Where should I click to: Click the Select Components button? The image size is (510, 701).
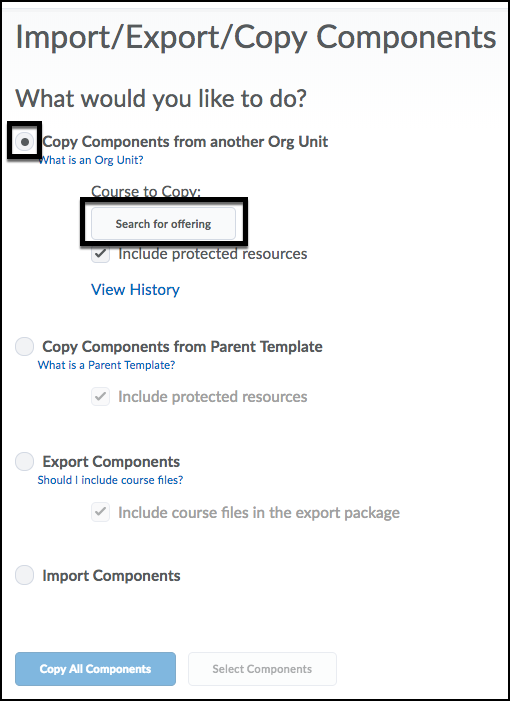coord(262,669)
